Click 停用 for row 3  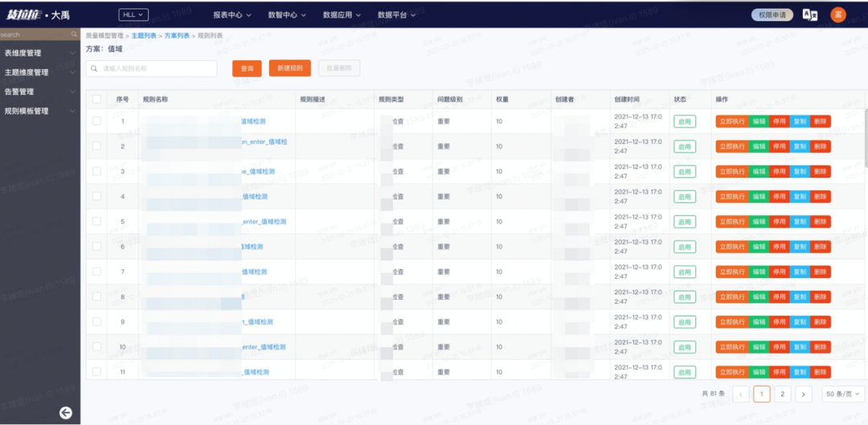point(779,172)
